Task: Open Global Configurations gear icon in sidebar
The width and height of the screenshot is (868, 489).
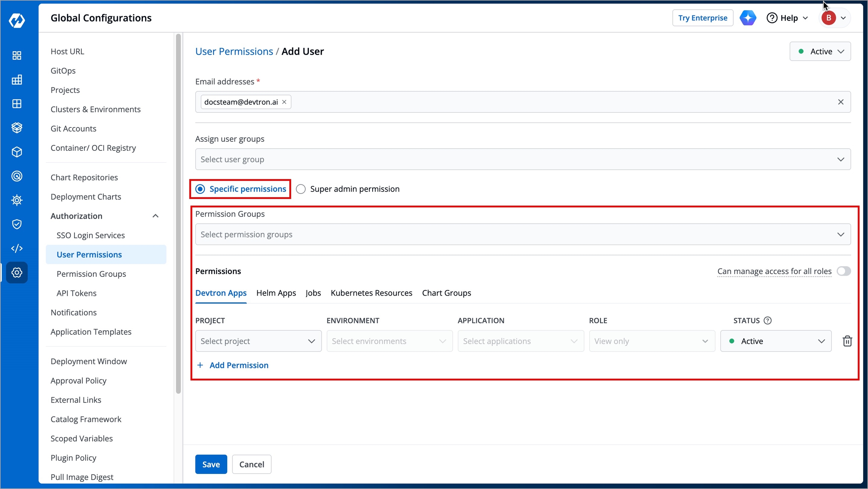Action: pos(17,272)
